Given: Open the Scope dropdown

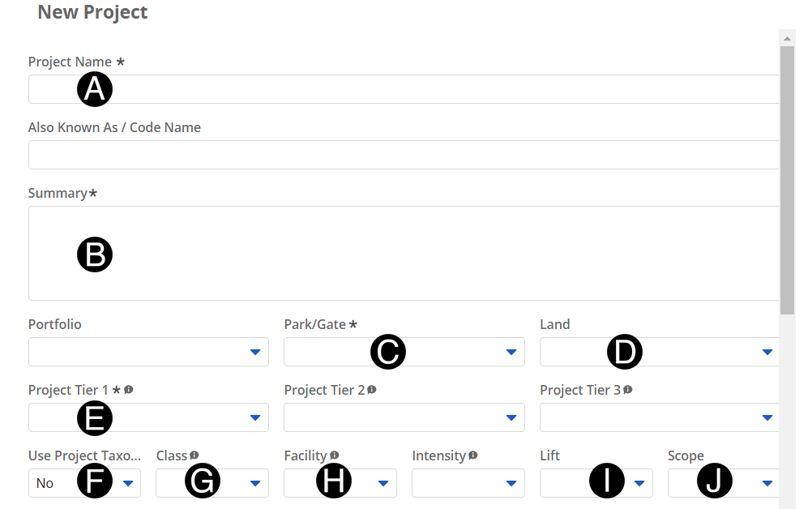Looking at the screenshot, I should tap(766, 483).
